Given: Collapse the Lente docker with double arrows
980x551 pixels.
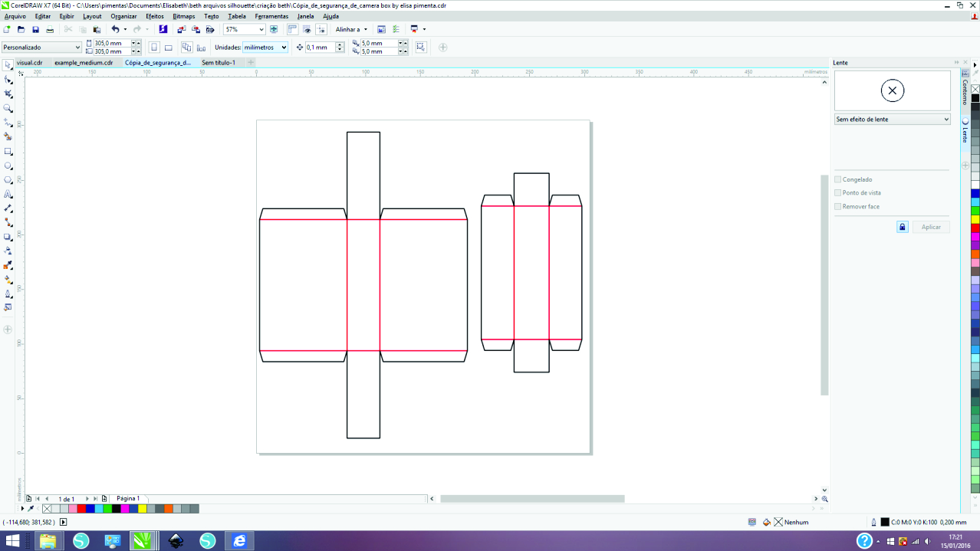Looking at the screenshot, I should 956,63.
